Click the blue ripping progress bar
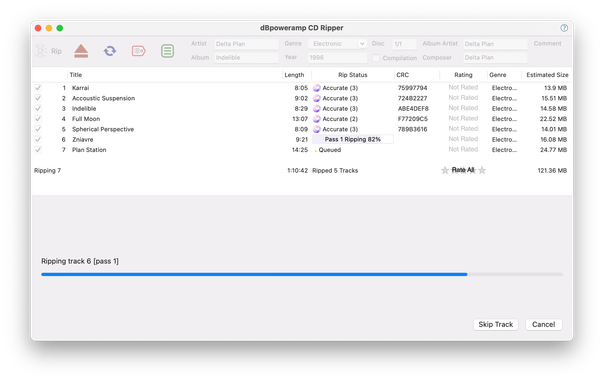The height and width of the screenshot is (381, 604). click(302, 274)
